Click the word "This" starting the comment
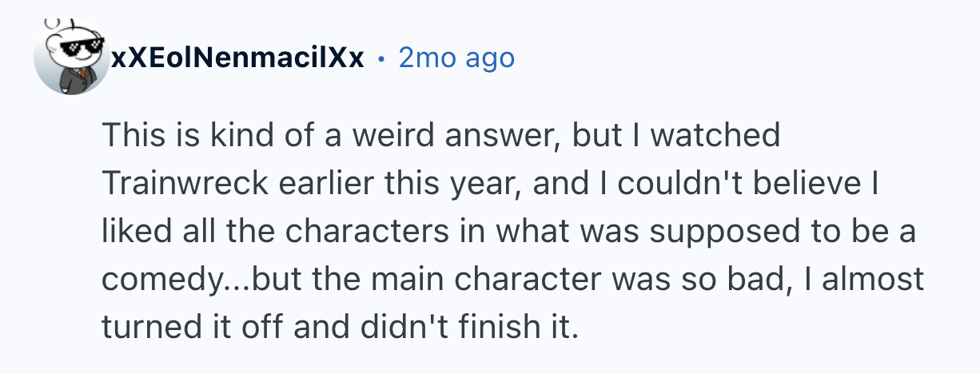 (x=128, y=136)
